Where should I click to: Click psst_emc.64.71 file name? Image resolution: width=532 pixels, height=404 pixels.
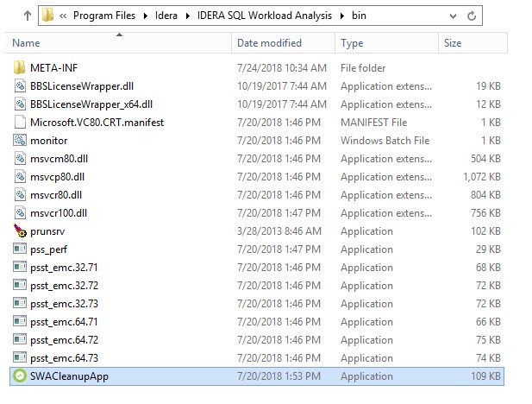coord(64,322)
